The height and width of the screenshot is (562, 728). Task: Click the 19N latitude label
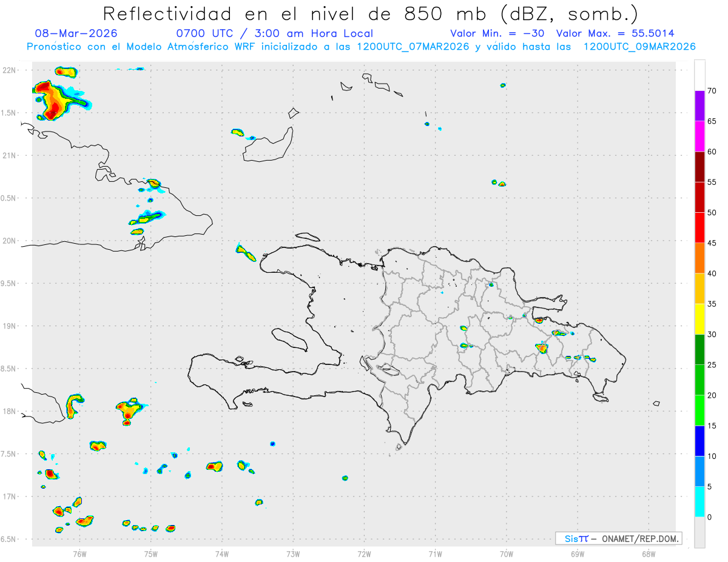click(x=10, y=326)
